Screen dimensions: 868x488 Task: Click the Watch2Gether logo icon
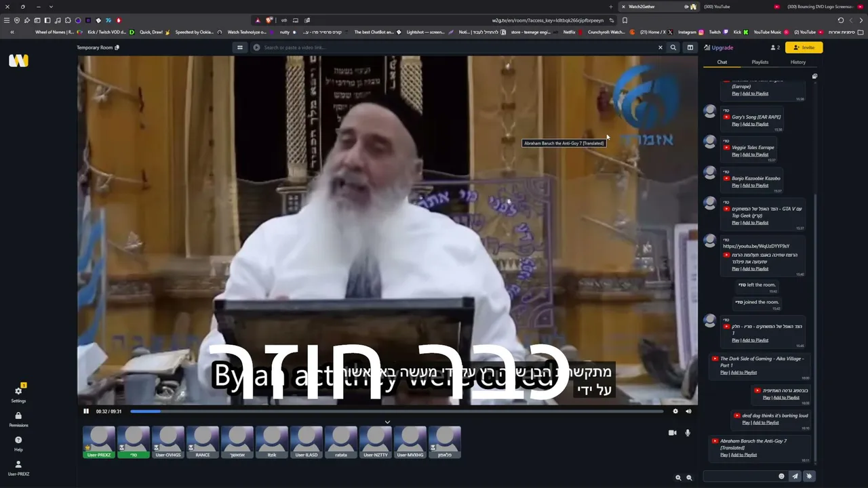(x=18, y=60)
